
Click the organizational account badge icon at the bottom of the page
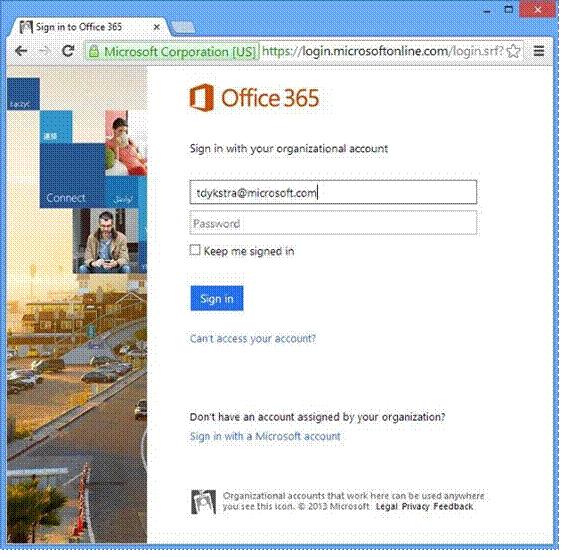[x=203, y=502]
